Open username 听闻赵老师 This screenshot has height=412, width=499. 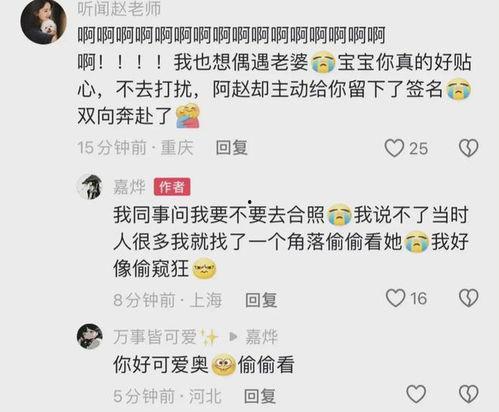pos(119,9)
